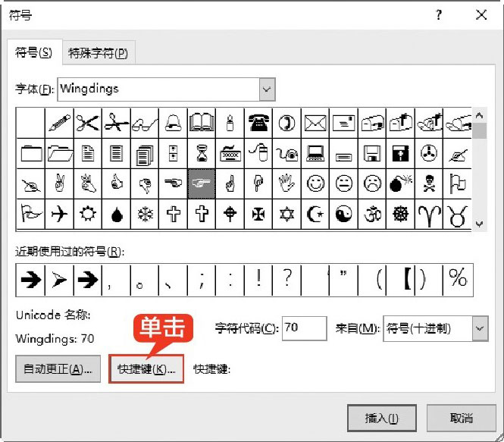Screen dimensions: 504x442
Task: Pick the airplane symbol
Action: (x=58, y=214)
